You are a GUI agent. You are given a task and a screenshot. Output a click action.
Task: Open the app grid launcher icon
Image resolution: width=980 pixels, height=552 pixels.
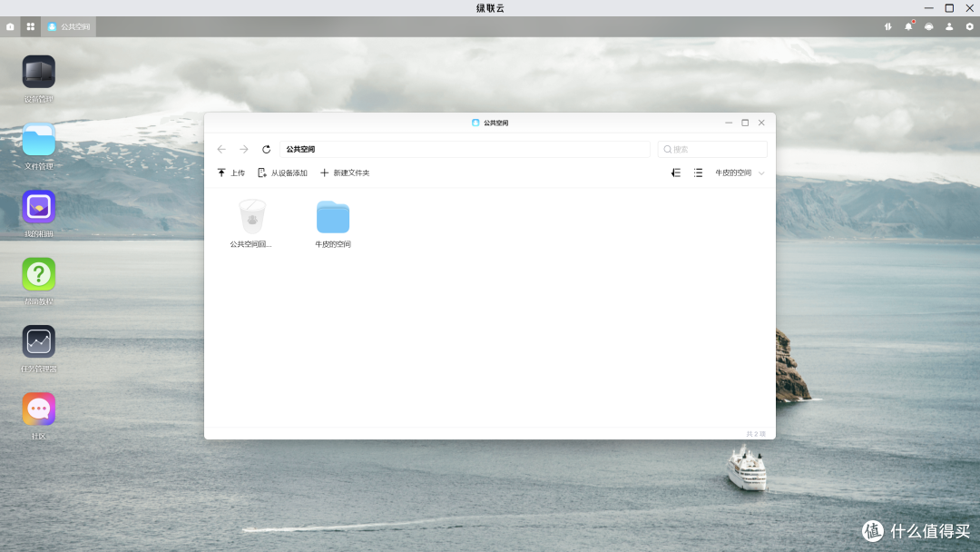pos(31,27)
